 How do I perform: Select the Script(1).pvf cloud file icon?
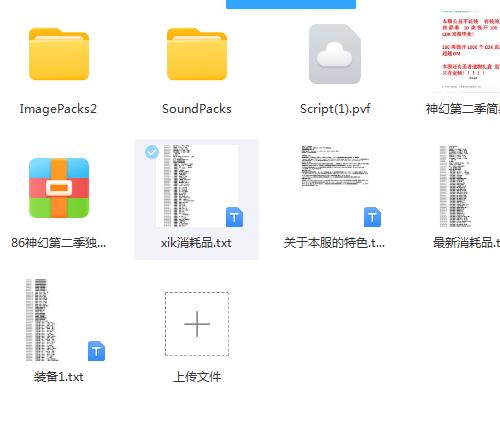(335, 54)
